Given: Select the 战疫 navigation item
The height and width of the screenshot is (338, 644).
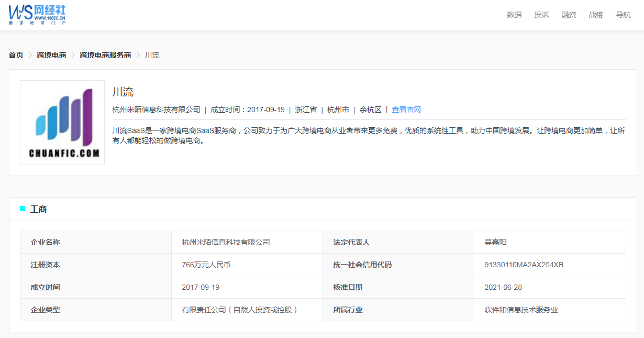Looking at the screenshot, I should [596, 15].
